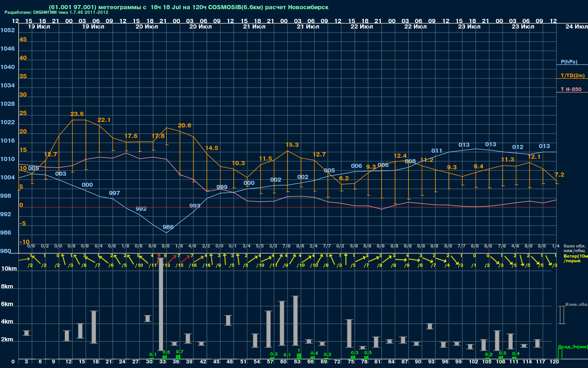Click the 7.2 final temperature label
The image size is (588, 368).
pos(560,174)
